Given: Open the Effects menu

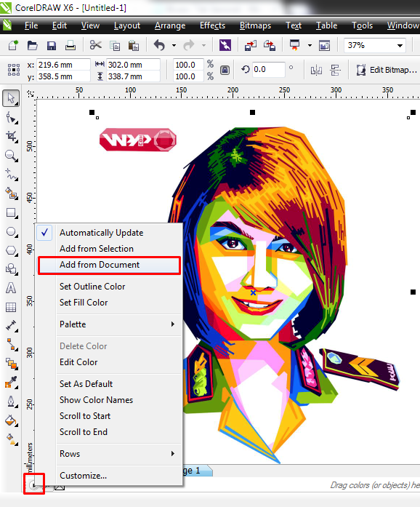Looking at the screenshot, I should coord(212,25).
